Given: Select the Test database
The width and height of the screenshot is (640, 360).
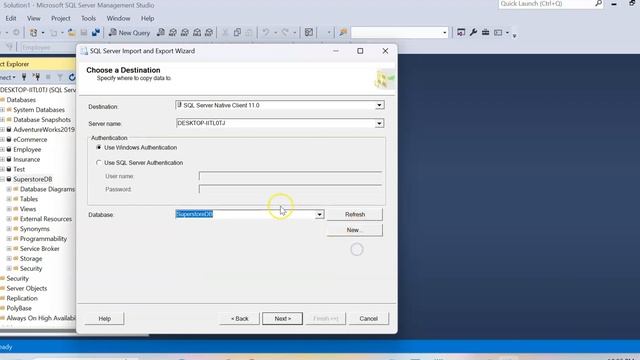Looking at the screenshot, I should pos(19,169).
